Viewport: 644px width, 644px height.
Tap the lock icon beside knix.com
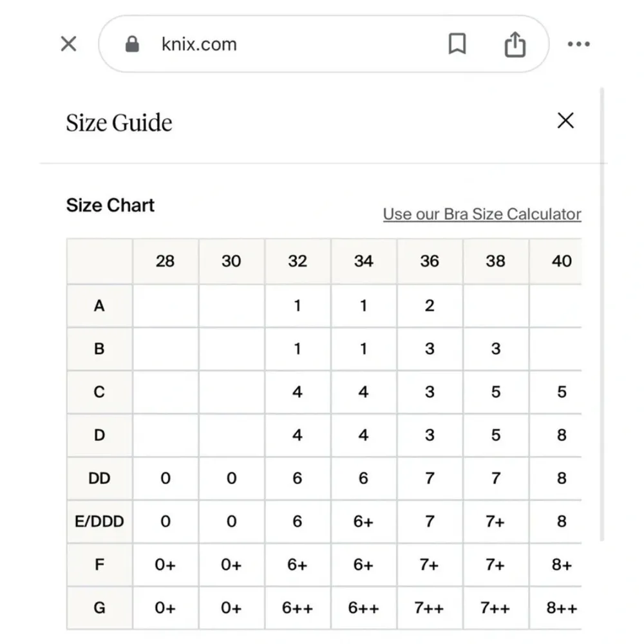coord(133,44)
